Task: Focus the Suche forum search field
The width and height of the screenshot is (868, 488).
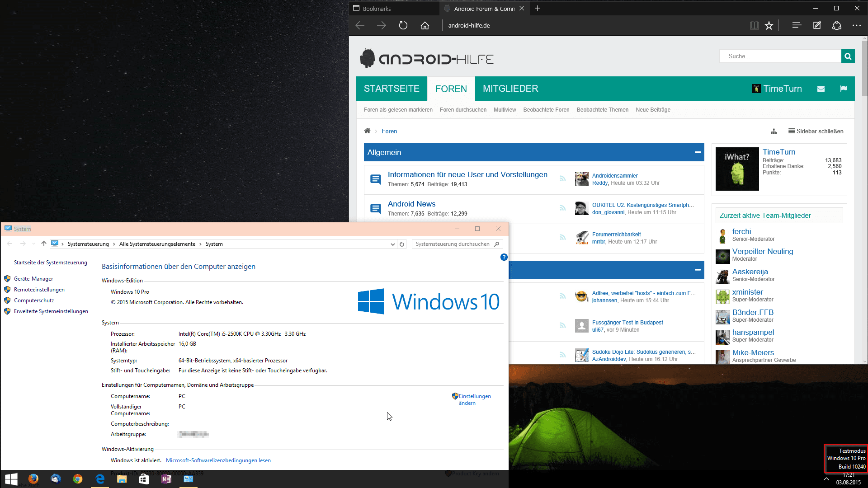Action: [780, 56]
